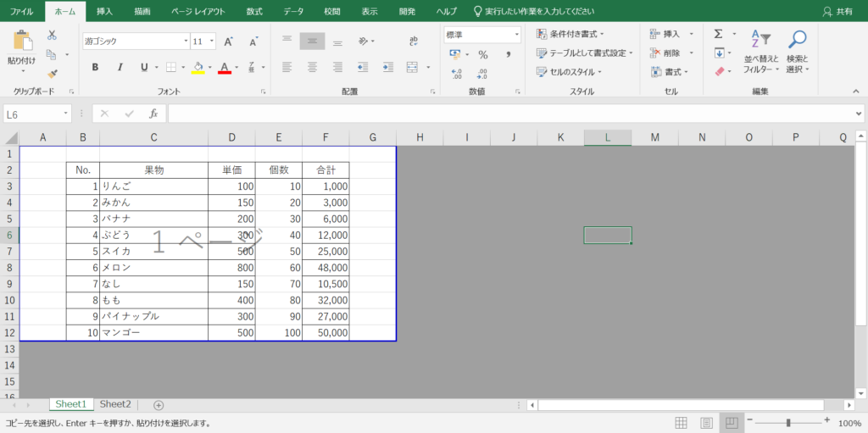
Task: Apply yellow fill color bucket
Action: click(198, 67)
